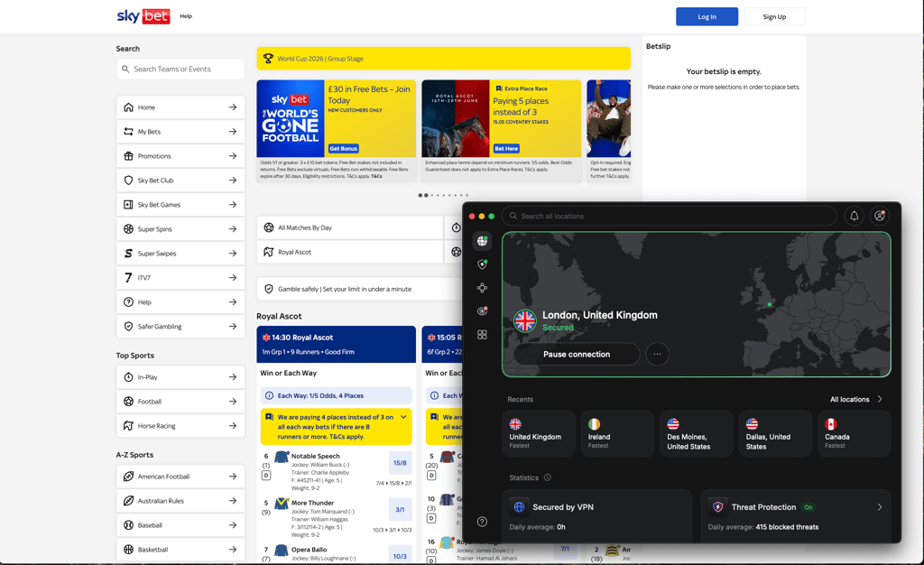This screenshot has height=565, width=924.
Task: Select 10/3 odds for Opera Ballo
Action: tap(400, 555)
